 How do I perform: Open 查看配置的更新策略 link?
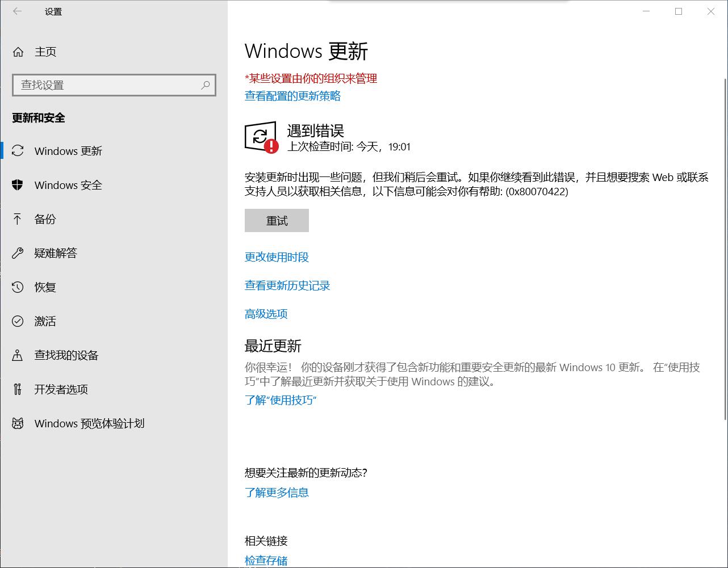[292, 96]
